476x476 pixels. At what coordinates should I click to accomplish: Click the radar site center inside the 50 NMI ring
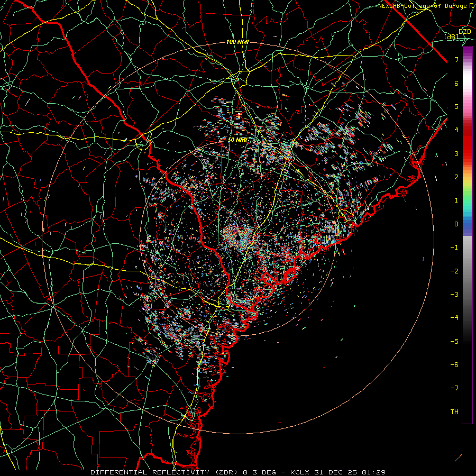coord(239,237)
